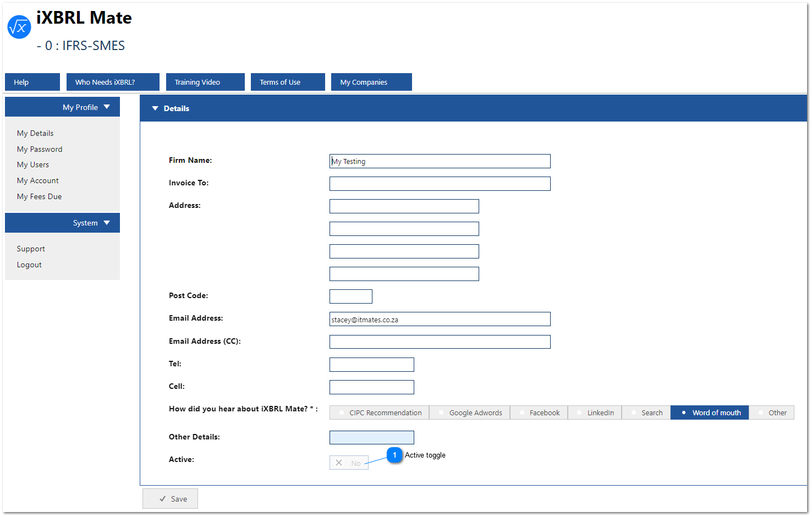Open My Fees Due in sidebar
Viewport: 812px width, 517px height.
[x=39, y=196]
